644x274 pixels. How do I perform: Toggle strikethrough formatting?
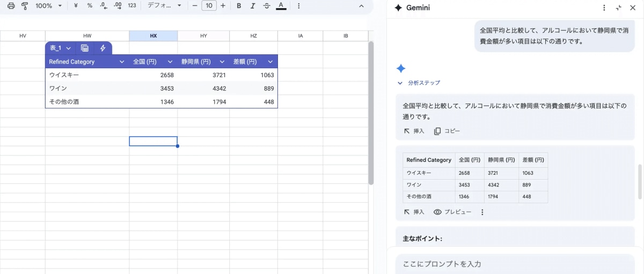pos(267,6)
